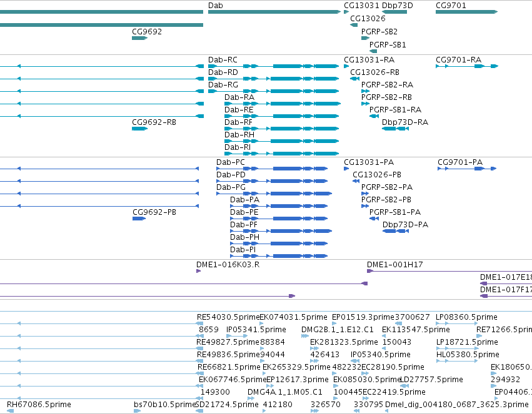The height and width of the screenshot is (414, 532).
Task: Click the CG9701-PA protein label
Action: (460, 162)
